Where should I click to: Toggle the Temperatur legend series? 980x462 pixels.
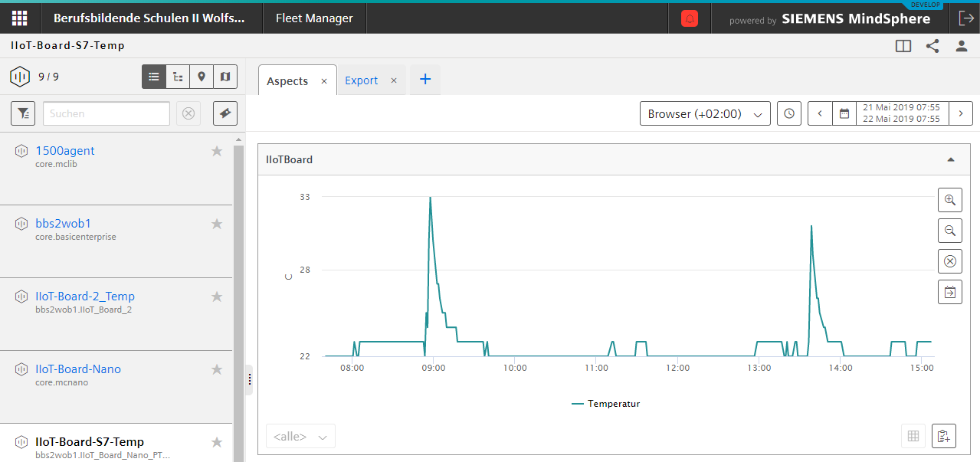pyautogui.click(x=605, y=404)
